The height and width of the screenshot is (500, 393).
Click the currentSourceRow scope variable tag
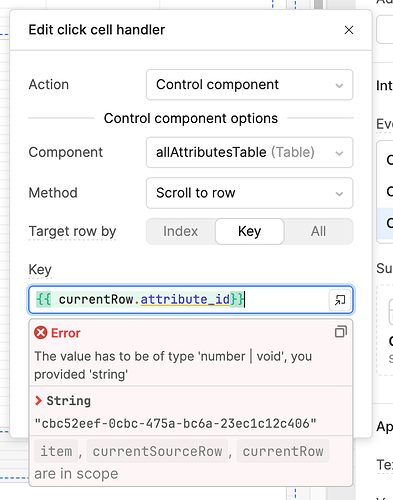157,451
